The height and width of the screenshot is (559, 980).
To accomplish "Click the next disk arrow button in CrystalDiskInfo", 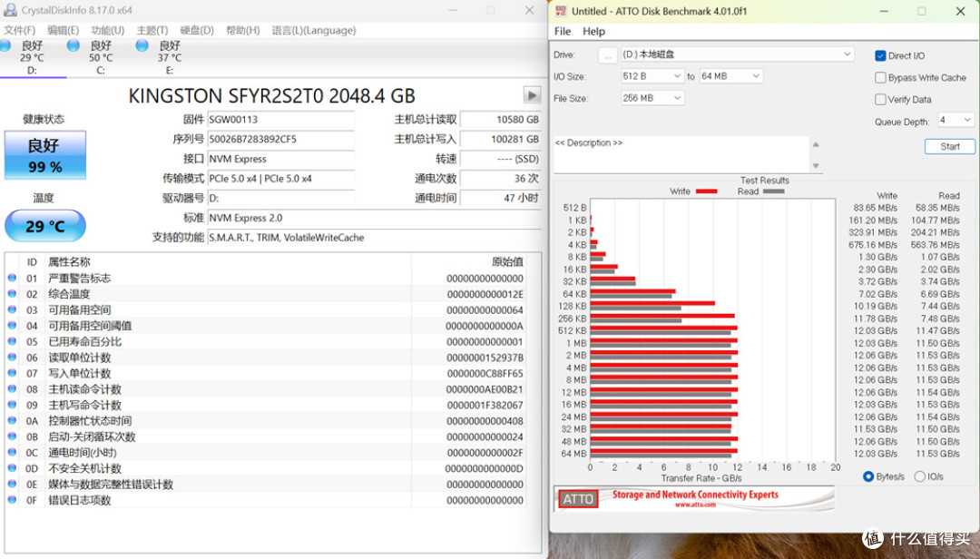I will click(x=532, y=95).
